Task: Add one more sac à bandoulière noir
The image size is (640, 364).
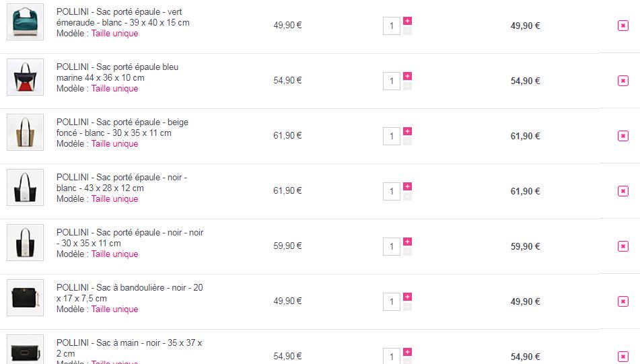Action: click(x=407, y=297)
